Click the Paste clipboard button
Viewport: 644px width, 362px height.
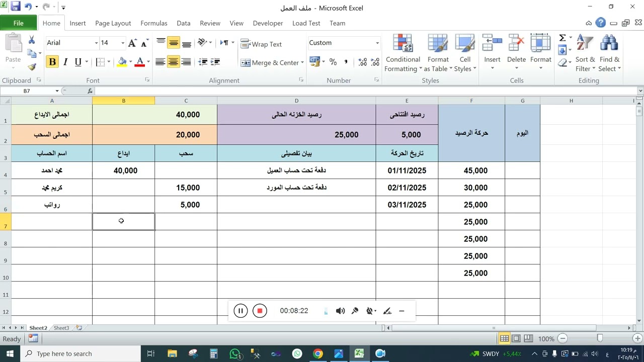13,50
